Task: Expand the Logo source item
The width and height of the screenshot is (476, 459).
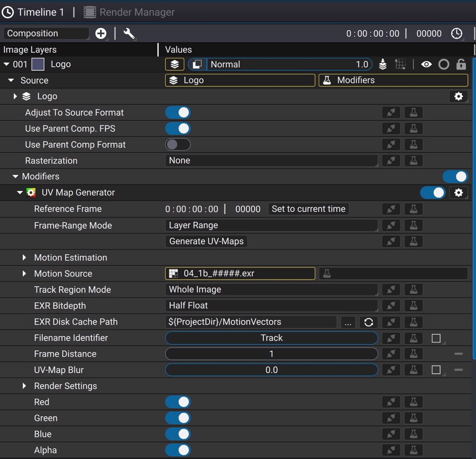Action: (x=15, y=96)
